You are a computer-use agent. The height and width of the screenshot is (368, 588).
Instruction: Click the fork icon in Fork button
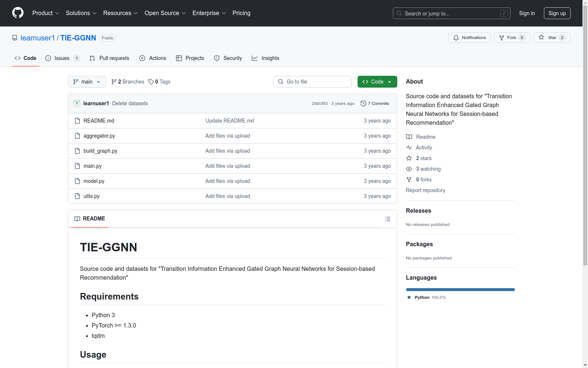pos(502,38)
